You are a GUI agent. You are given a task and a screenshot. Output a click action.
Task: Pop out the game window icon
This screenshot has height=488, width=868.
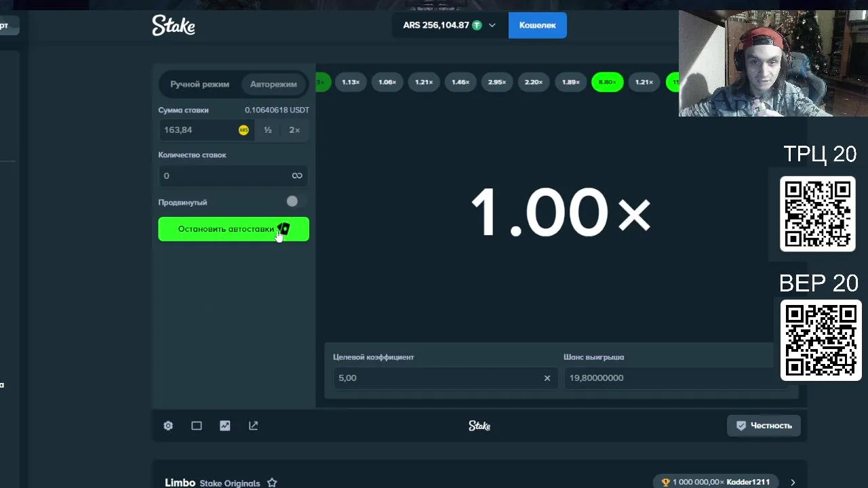click(254, 426)
